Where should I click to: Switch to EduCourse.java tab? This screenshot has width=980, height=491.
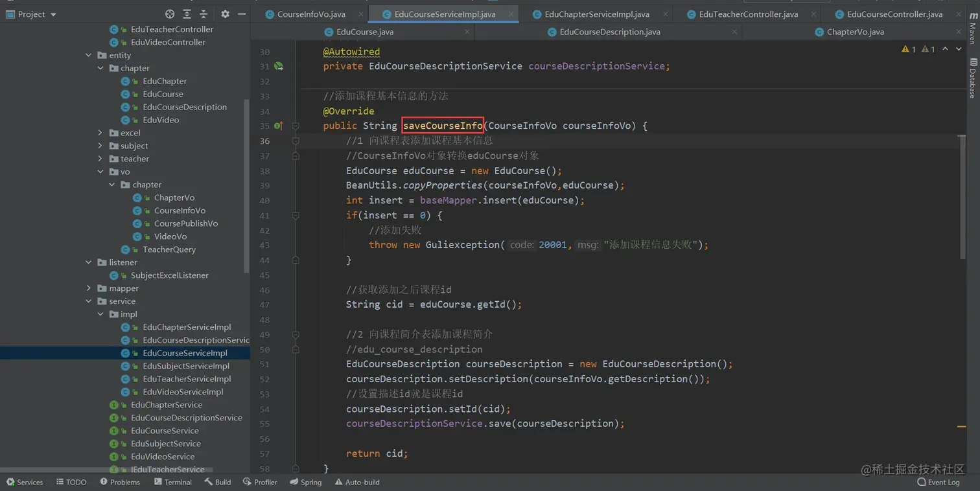365,32
